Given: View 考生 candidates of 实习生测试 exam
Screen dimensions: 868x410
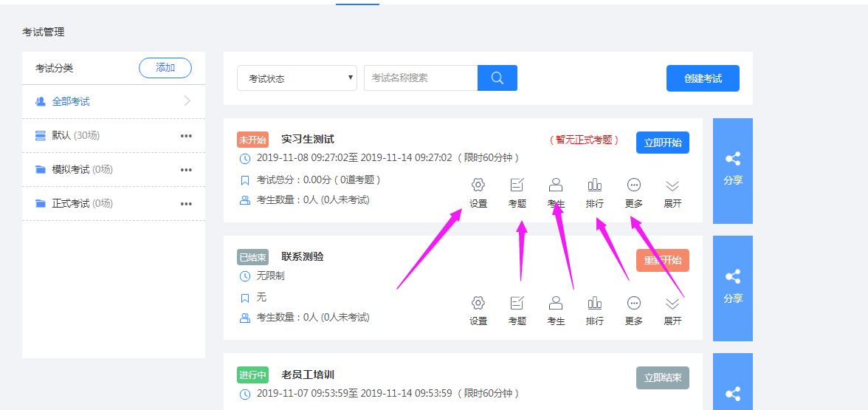Looking at the screenshot, I should 556,192.
